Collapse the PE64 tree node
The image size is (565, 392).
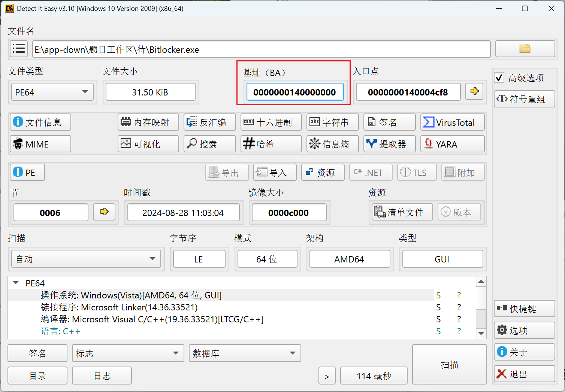[16, 283]
